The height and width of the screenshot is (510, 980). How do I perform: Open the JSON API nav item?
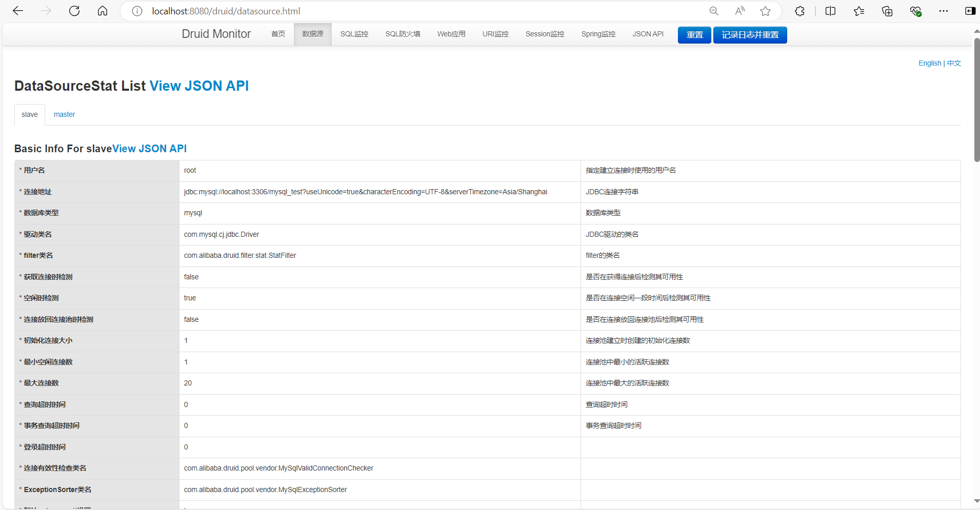[648, 34]
